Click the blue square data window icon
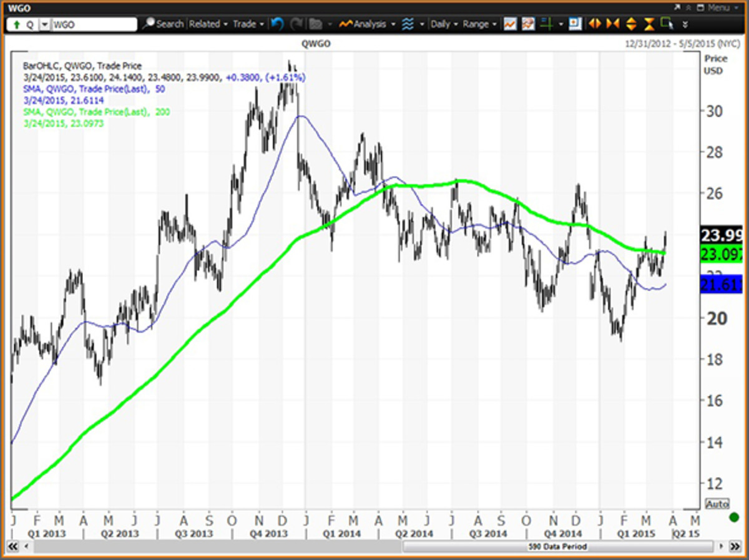The width and height of the screenshot is (749, 560). point(575,24)
